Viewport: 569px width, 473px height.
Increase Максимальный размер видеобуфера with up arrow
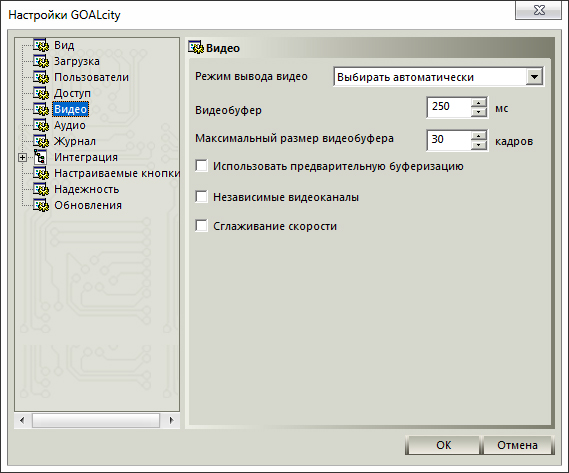point(479,136)
